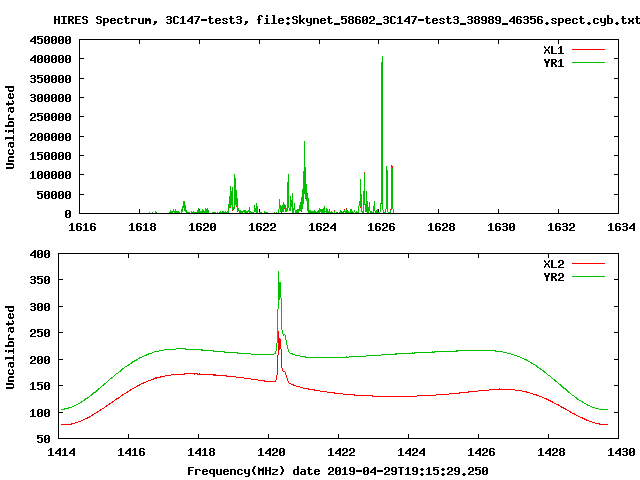Click the 350 y-axis tick label
The height and width of the screenshot is (480, 640).
[40, 281]
